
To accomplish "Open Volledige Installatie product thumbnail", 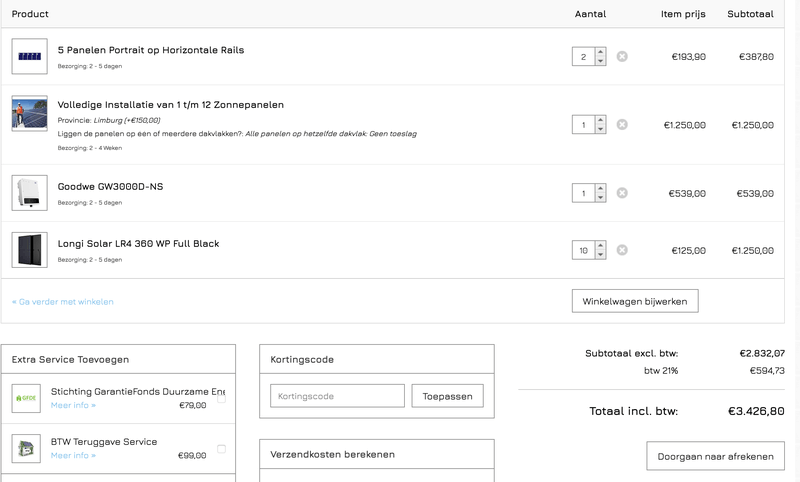I will [30, 113].
